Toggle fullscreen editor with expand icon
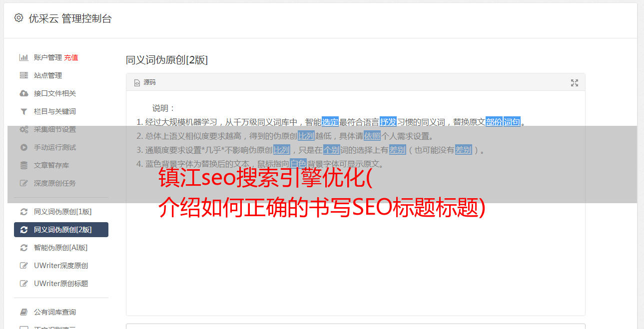The height and width of the screenshot is (329, 644). [575, 83]
